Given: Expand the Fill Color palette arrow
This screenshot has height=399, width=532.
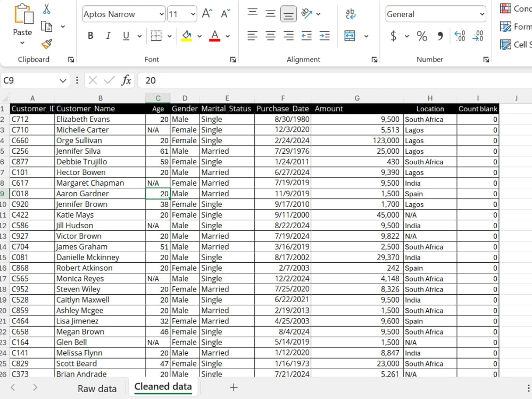Looking at the screenshot, I should [199, 36].
